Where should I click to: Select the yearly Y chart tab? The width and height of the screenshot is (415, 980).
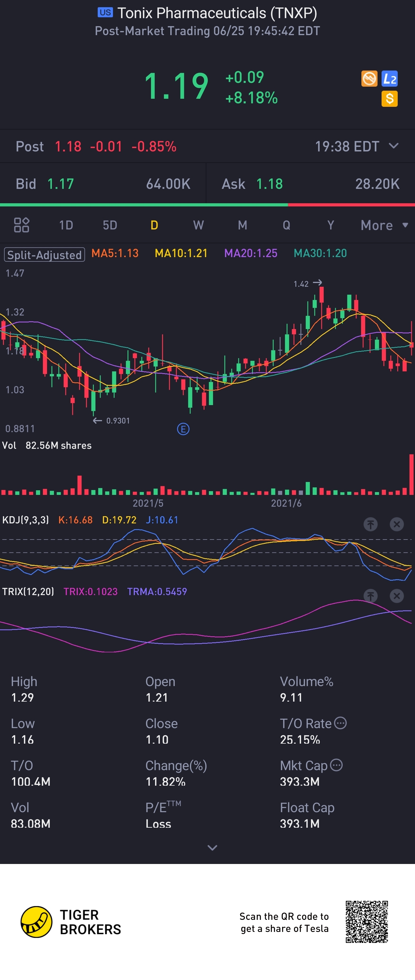click(x=331, y=225)
